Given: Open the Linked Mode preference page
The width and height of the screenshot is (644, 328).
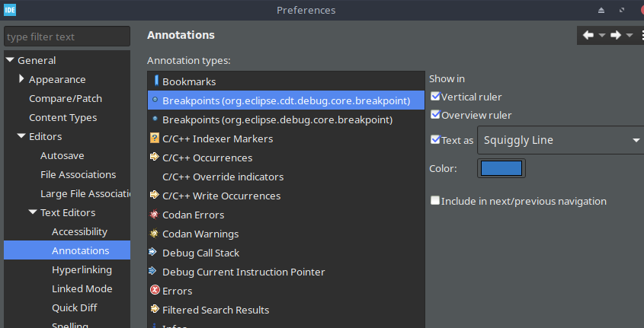Looking at the screenshot, I should coord(82,288).
